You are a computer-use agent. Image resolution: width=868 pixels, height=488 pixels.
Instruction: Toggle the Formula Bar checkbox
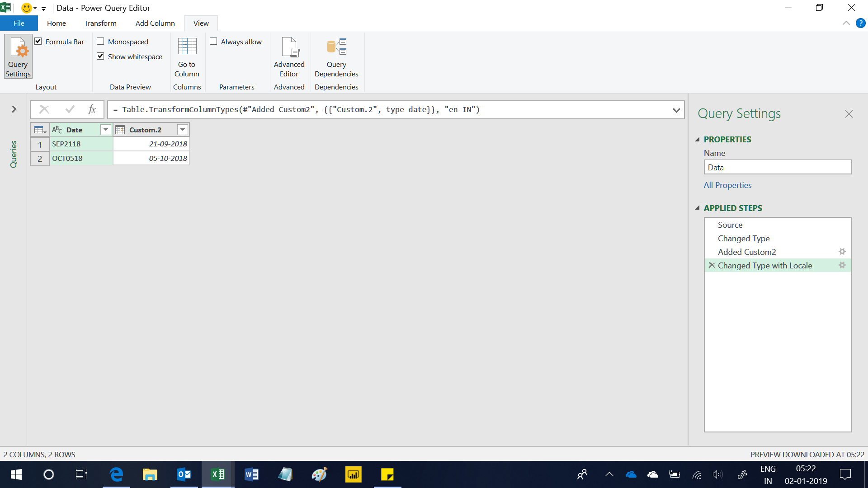point(38,42)
